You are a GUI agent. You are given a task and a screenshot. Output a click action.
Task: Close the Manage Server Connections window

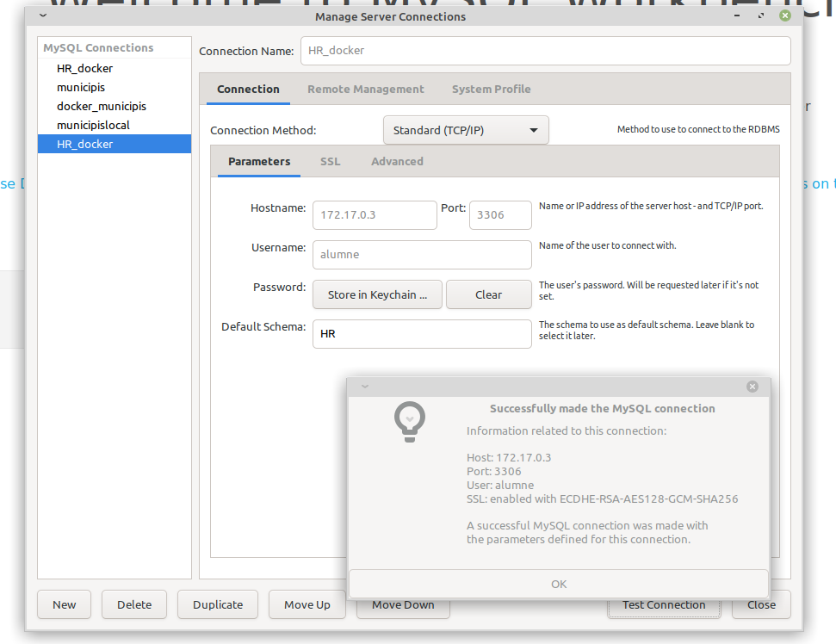click(x=784, y=15)
